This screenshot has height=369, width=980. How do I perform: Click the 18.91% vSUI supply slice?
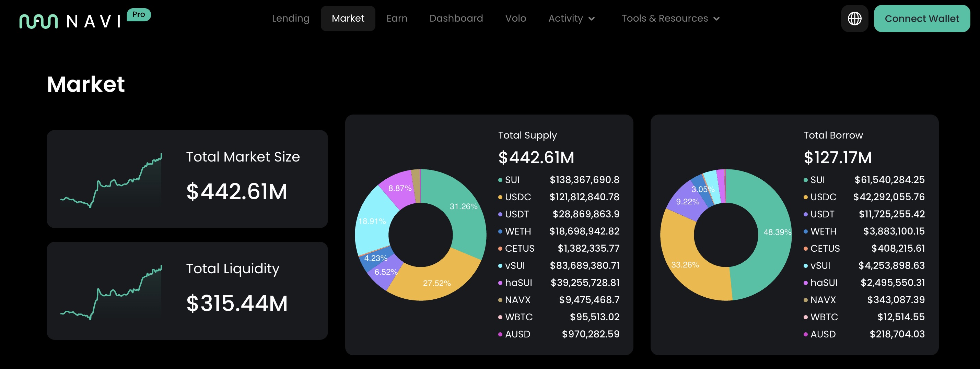(x=372, y=221)
